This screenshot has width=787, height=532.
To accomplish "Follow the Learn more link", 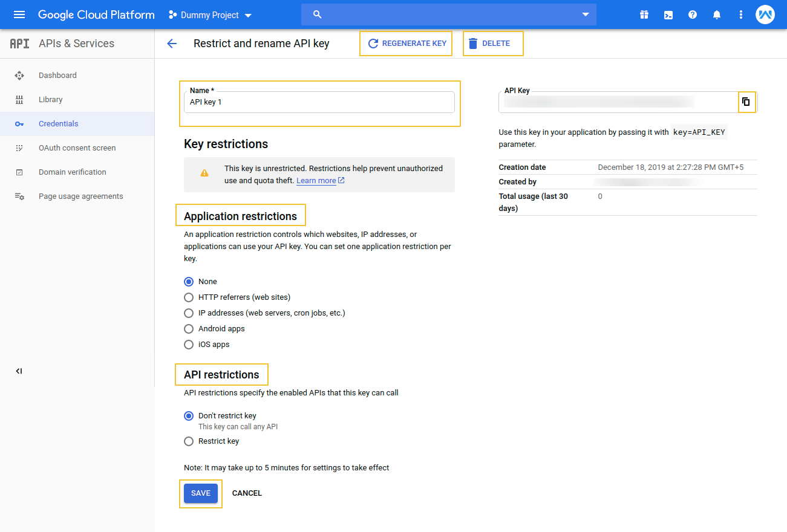I will coord(320,181).
